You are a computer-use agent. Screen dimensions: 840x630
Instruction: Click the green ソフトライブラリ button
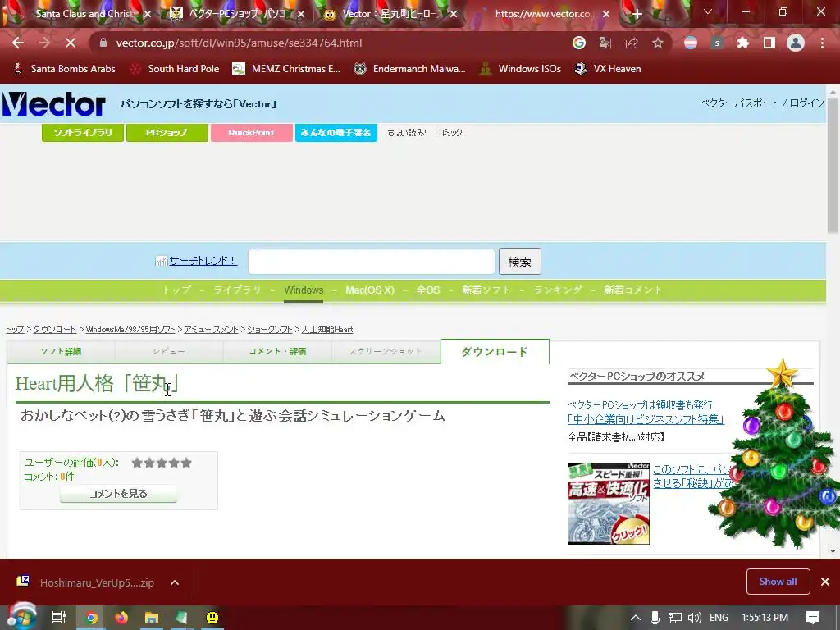(x=83, y=133)
